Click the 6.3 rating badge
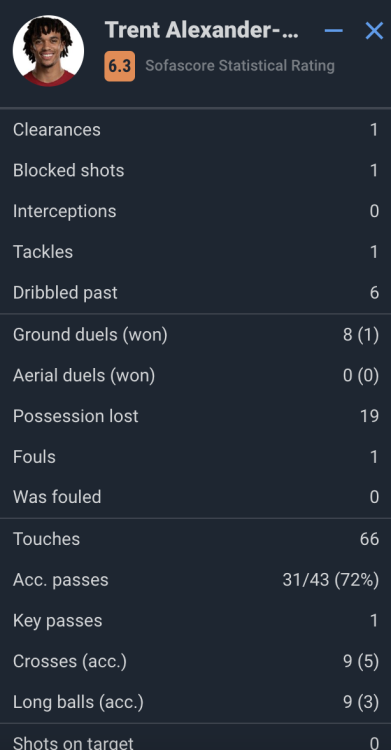Viewport: 391px width, 750px height. coord(120,66)
